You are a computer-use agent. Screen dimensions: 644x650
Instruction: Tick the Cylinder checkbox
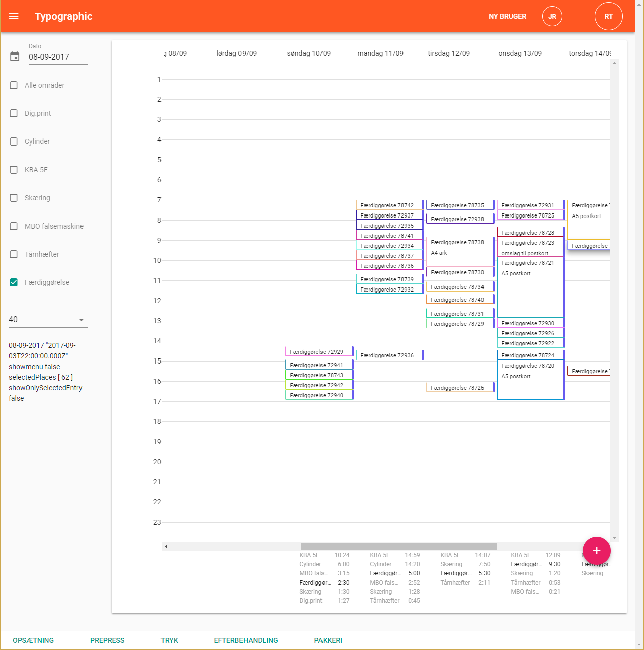pos(14,141)
